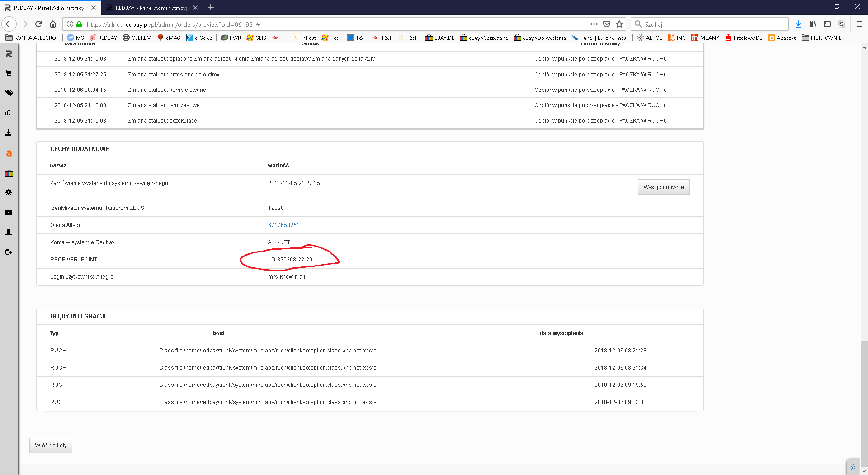
Task: Click the download icon in left sidebar
Action: [x=9, y=133]
